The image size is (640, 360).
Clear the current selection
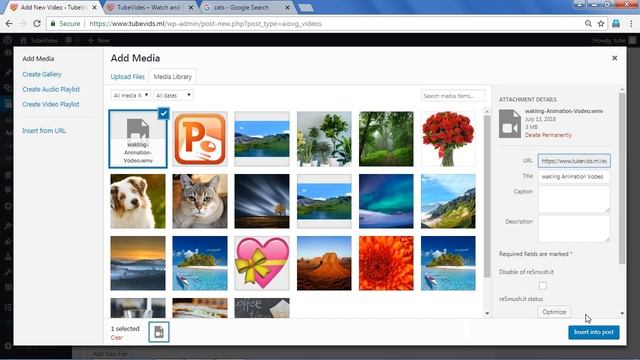coord(116,338)
